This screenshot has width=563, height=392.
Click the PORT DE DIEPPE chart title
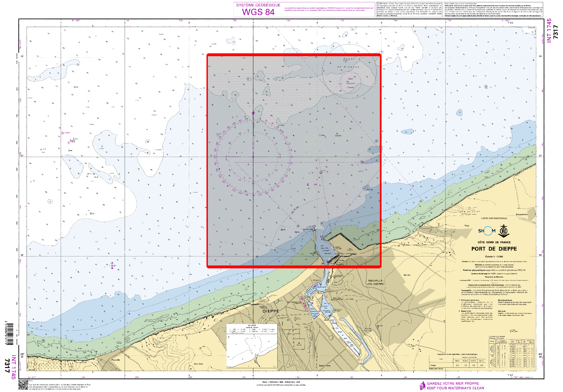coord(494,249)
